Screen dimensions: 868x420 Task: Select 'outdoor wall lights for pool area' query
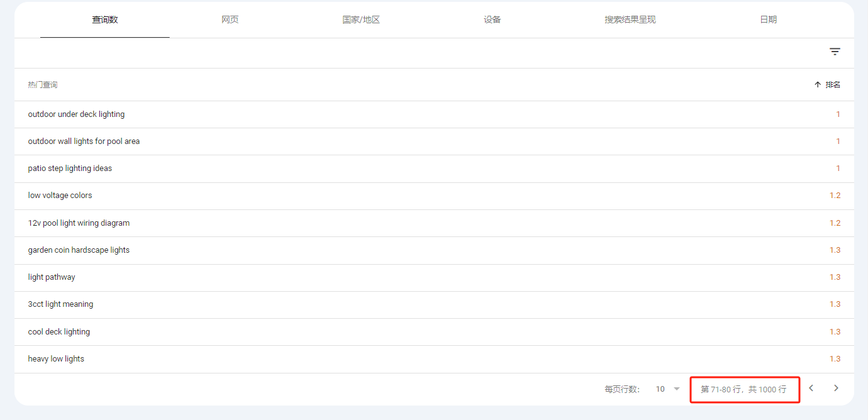[84, 141]
